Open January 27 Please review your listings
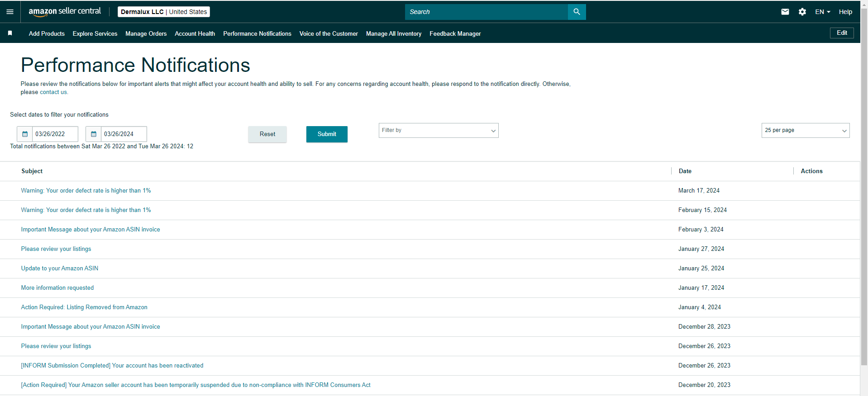This screenshot has height=396, width=868. pos(56,249)
